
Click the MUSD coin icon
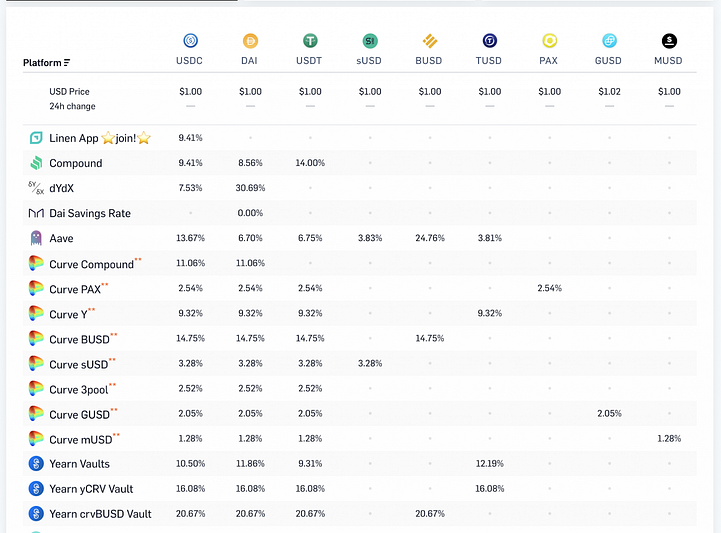click(669, 41)
